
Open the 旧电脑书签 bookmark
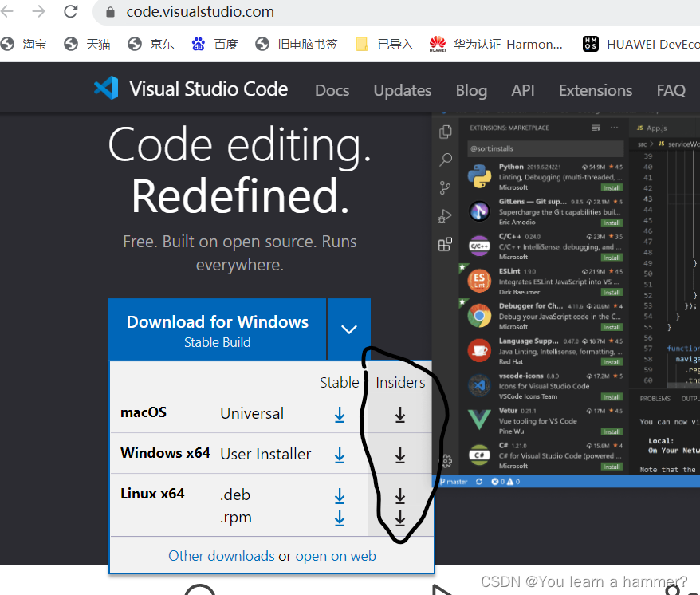tap(297, 44)
